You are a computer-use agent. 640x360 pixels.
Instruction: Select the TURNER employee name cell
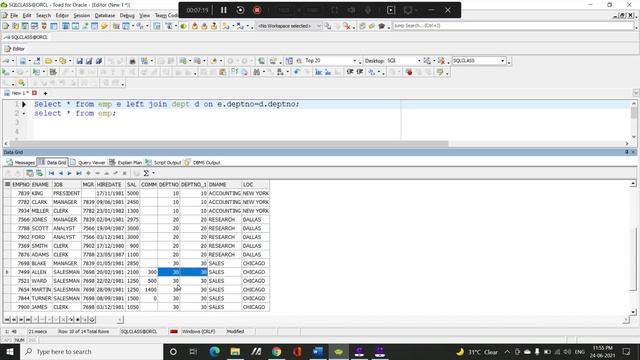point(41,298)
